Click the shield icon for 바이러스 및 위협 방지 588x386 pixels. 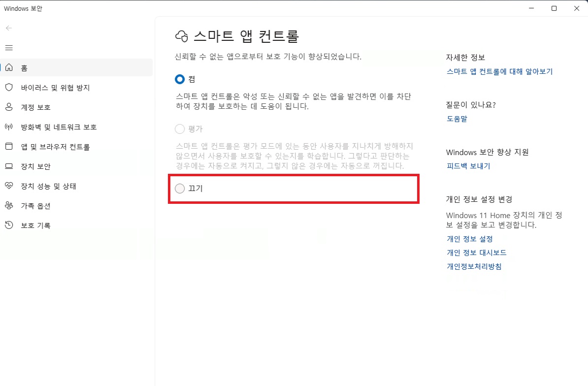[9, 87]
